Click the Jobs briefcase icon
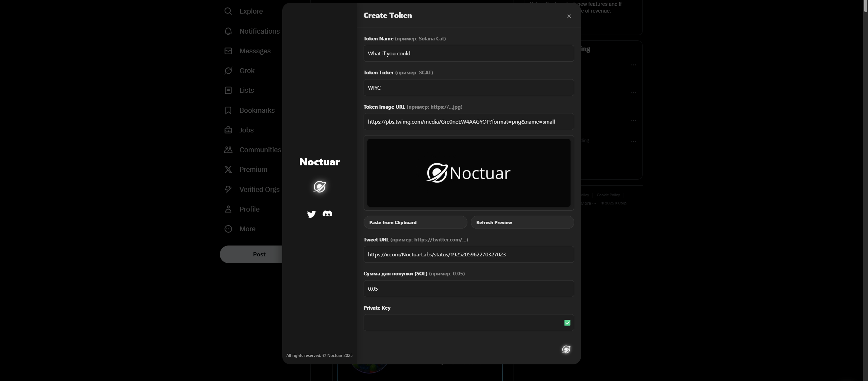 click(228, 130)
